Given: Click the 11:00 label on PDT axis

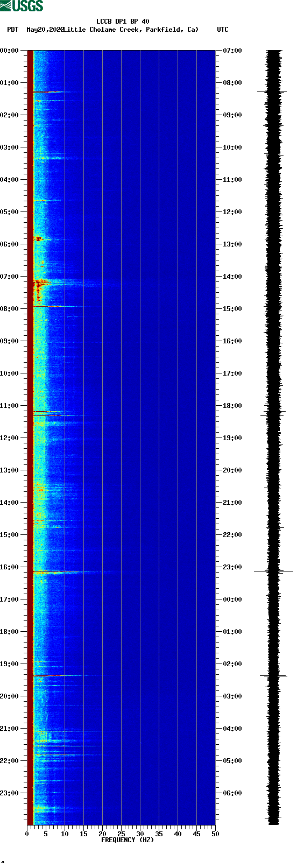Looking at the screenshot, I should pyautogui.click(x=10, y=406).
